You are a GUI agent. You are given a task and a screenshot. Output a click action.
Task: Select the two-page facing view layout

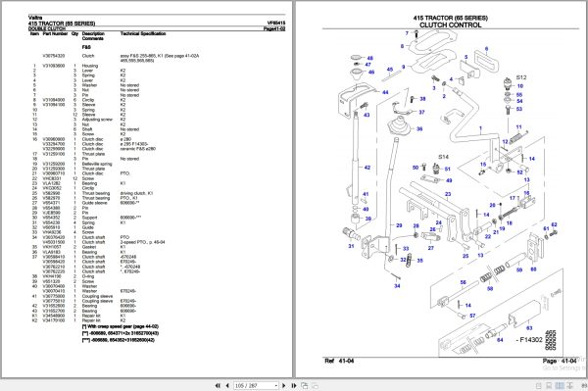click(x=560, y=385)
